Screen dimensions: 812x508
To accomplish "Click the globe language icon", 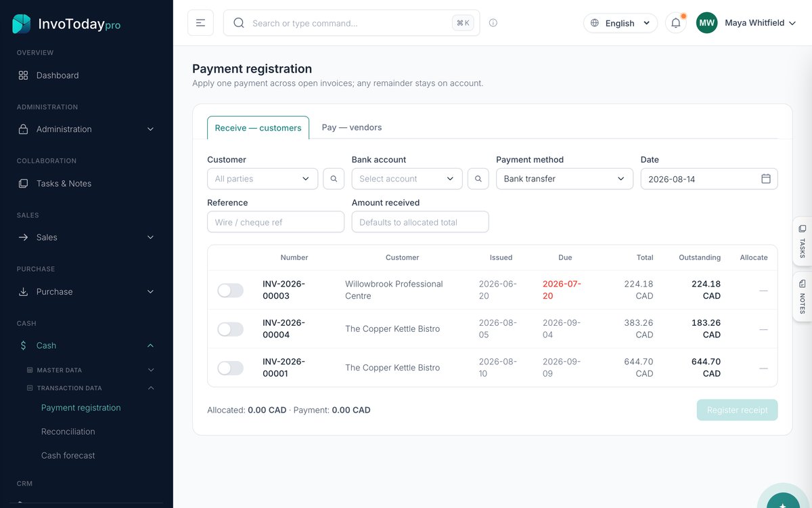I will coord(595,23).
